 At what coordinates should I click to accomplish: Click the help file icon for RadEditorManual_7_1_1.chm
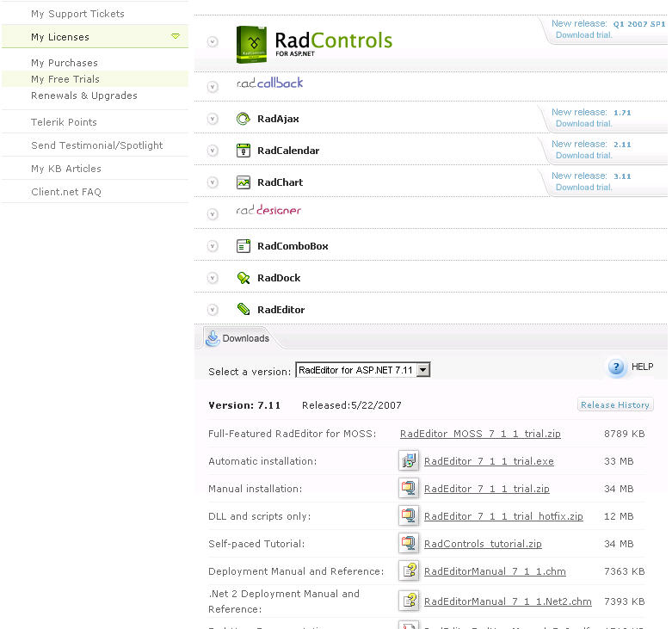(409, 571)
